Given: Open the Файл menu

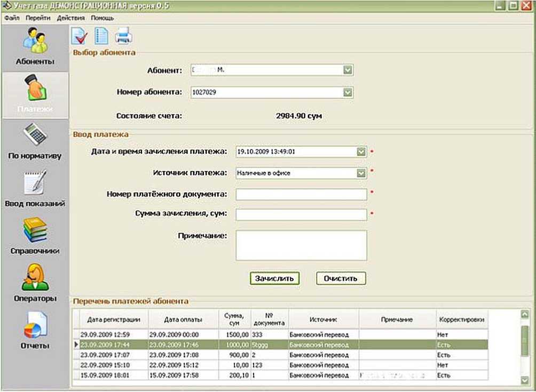Looking at the screenshot, I should [12, 18].
